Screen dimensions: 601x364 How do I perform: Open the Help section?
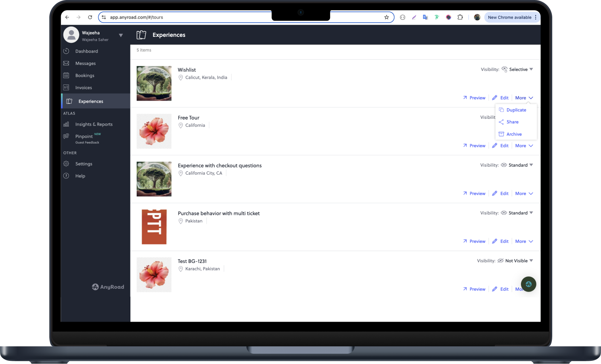point(80,176)
